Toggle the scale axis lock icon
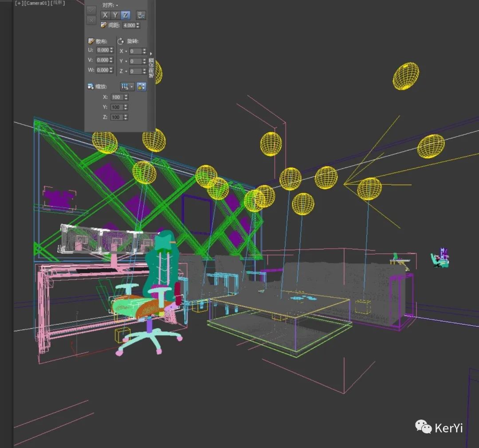The width and height of the screenshot is (479, 448). point(141,87)
